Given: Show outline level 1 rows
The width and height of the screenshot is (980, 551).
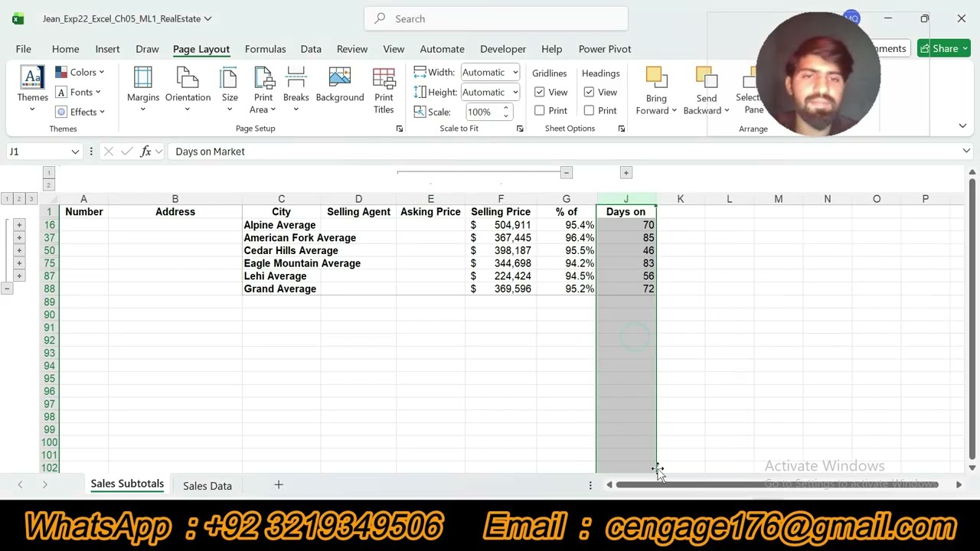Looking at the screenshot, I should point(7,199).
